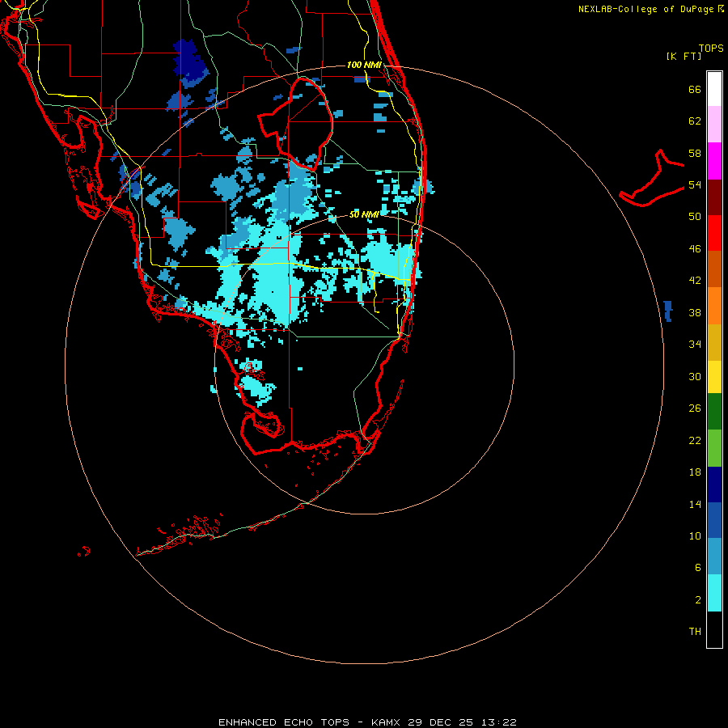The height and width of the screenshot is (728, 728).
Task: Pick the orange 42 kft legend swatch
Action: tap(714, 306)
